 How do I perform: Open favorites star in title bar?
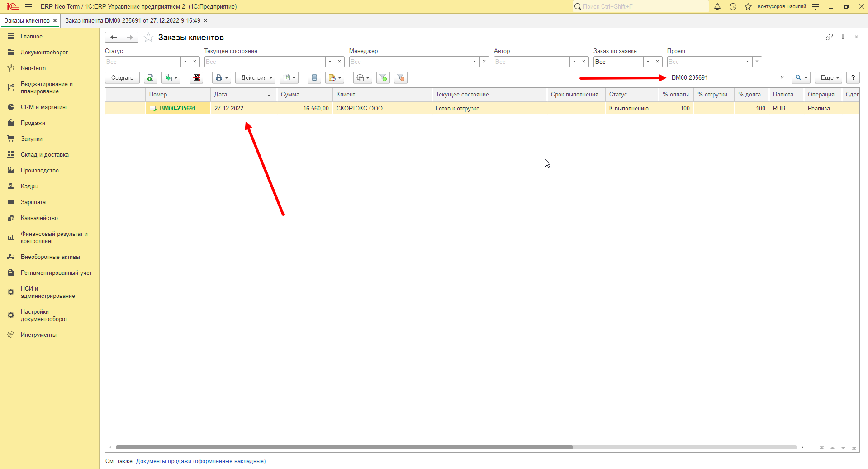pyautogui.click(x=748, y=7)
